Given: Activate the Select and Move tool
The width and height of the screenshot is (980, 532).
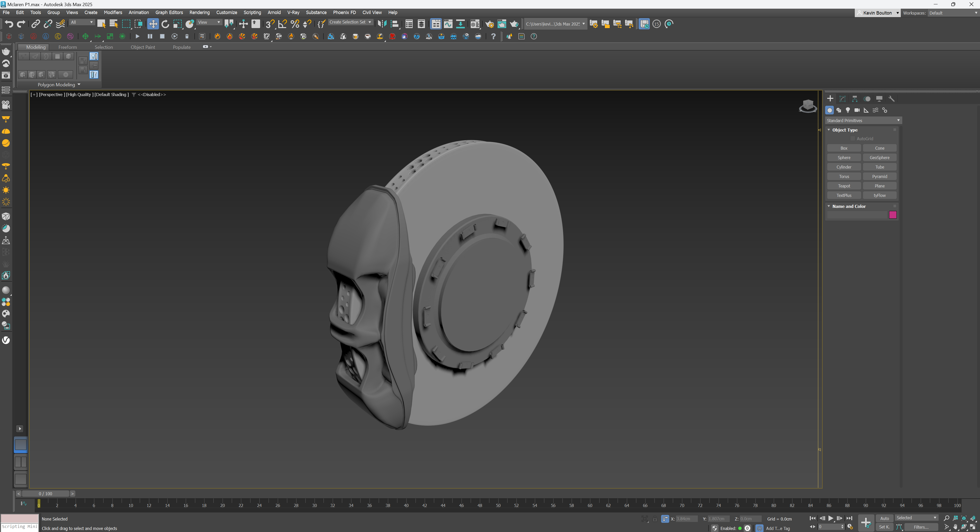Looking at the screenshot, I should click(x=153, y=24).
